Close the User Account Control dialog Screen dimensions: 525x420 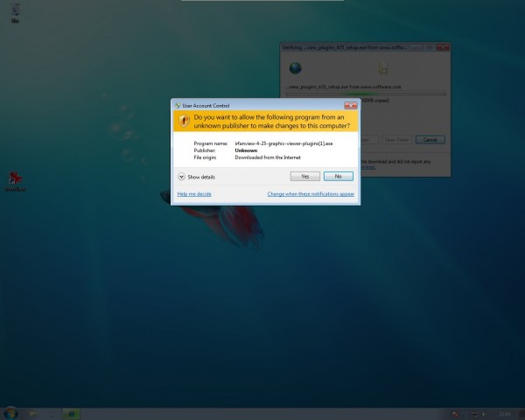[x=351, y=106]
